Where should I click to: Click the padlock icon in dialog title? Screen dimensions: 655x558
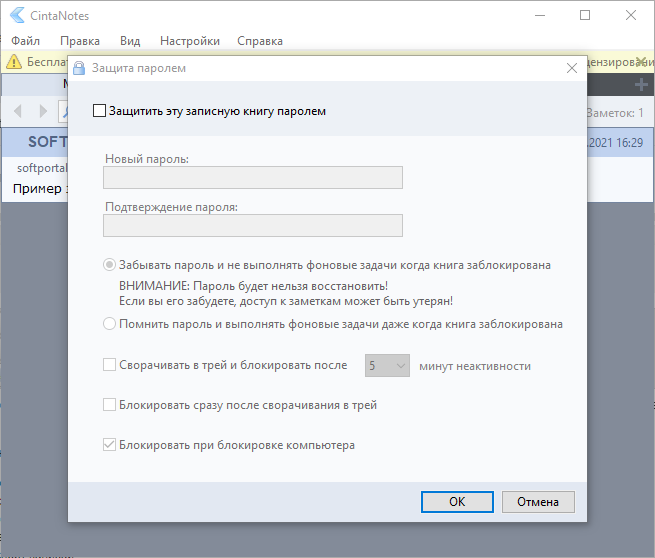[x=79, y=68]
